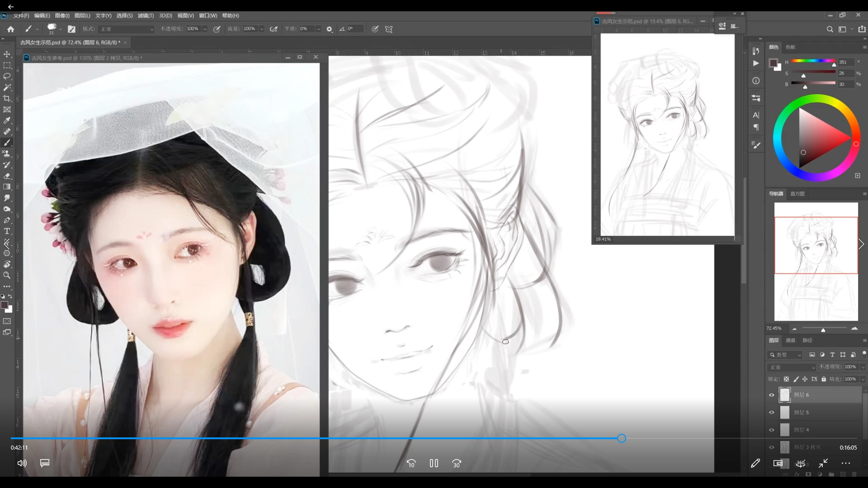Select the Crop tool
The width and height of the screenshot is (868, 488).
pyautogui.click(x=7, y=99)
